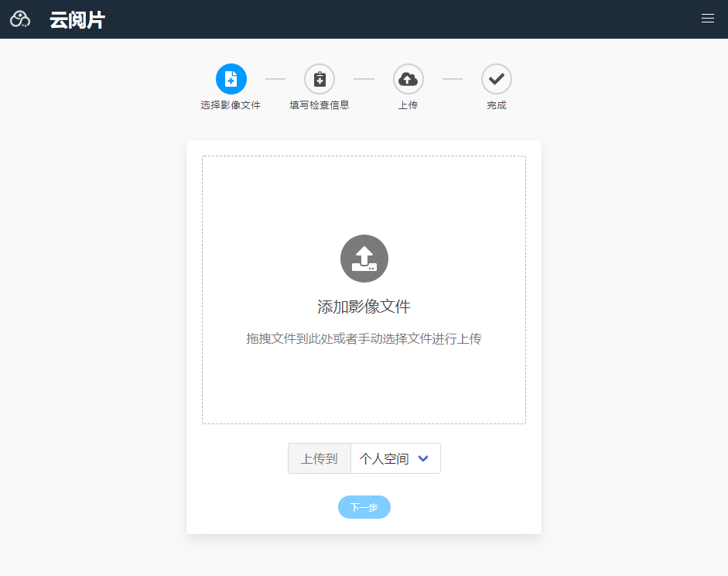The width and height of the screenshot is (728, 576).
Task: Click the cloud logo icon in header
Action: pos(20,19)
